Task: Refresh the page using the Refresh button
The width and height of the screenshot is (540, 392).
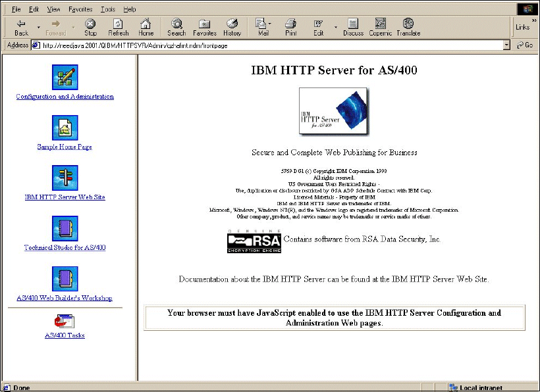Action: [118, 27]
